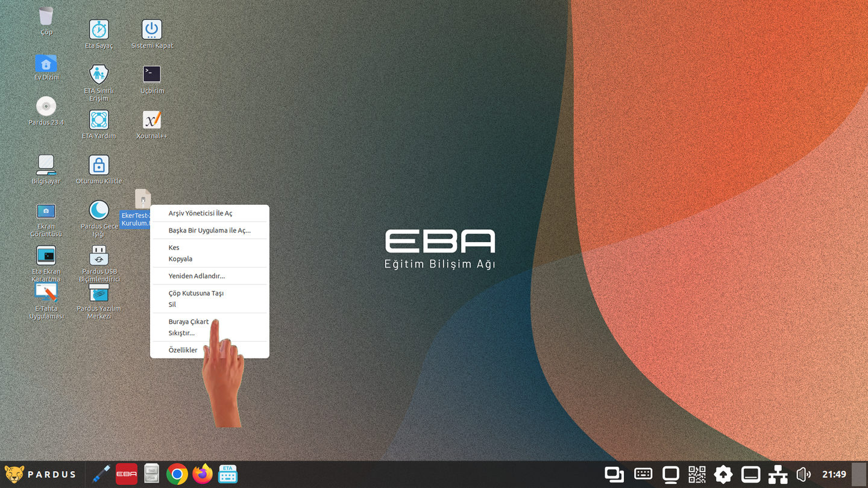Screen dimensions: 868x488
Task: Open the Eta Sayaç desktop icon
Action: [99, 30]
